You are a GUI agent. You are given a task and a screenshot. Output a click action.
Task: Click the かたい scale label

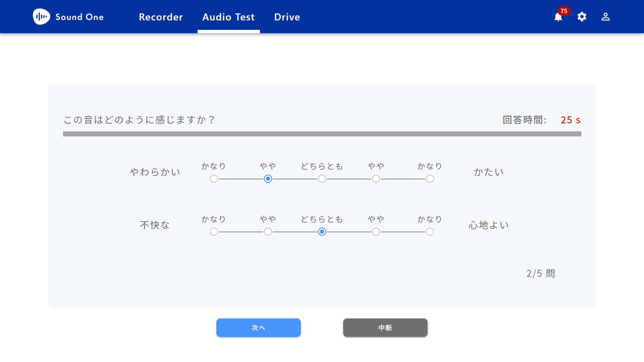pos(489,172)
